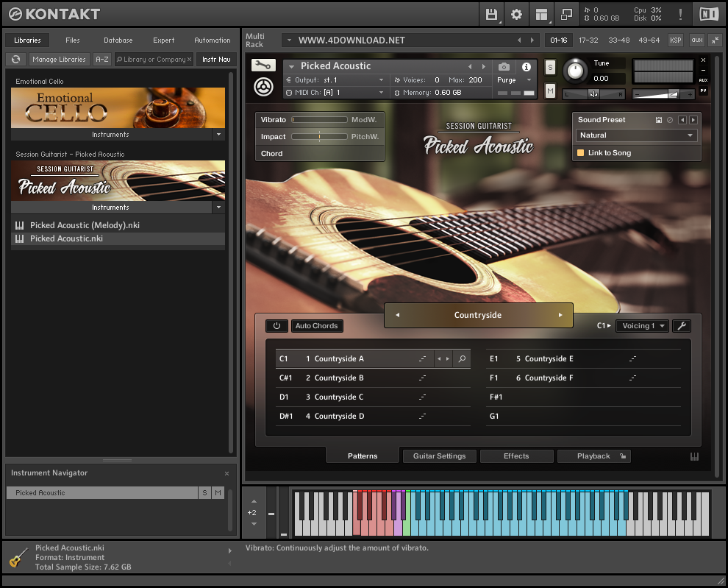Image resolution: width=728 pixels, height=588 pixels.
Task: Go to next instrument arrow beside Picked Acoustic
Action: pyautogui.click(x=484, y=66)
